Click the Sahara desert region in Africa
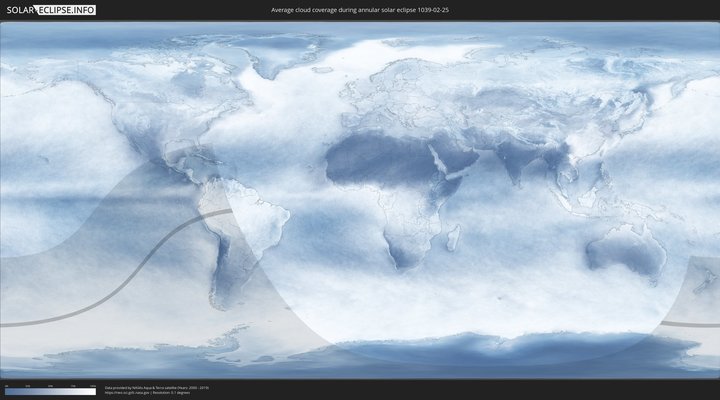The width and height of the screenshot is (720, 400). (380, 155)
